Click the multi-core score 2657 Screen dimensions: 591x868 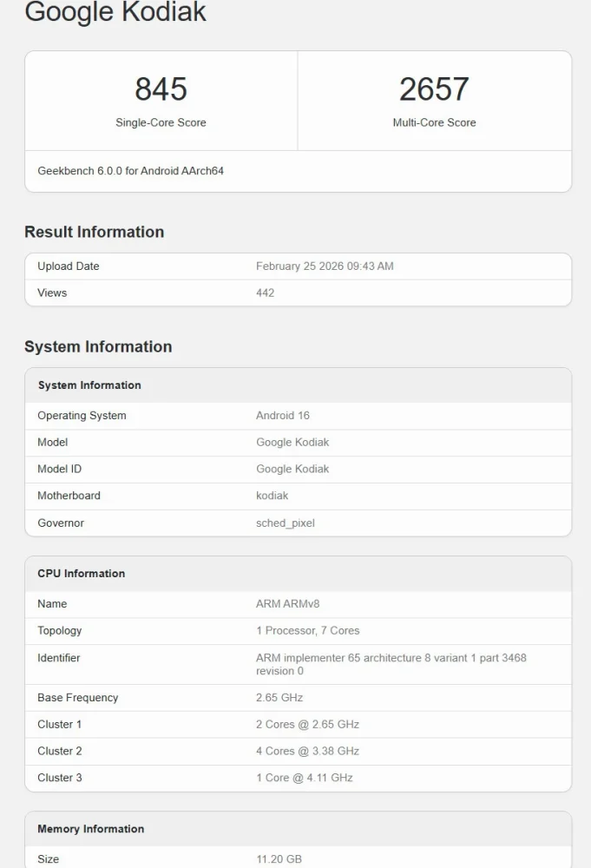tap(434, 89)
